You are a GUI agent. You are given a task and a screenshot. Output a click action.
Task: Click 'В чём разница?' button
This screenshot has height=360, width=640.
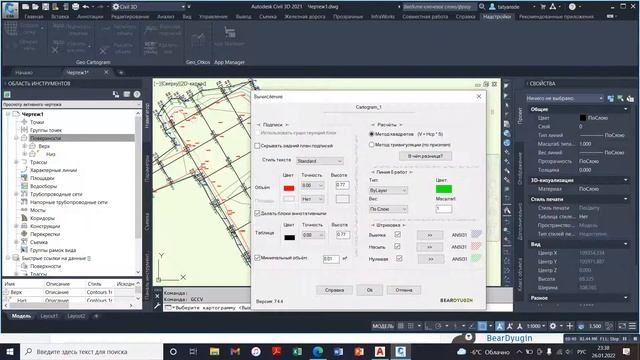[425, 156]
